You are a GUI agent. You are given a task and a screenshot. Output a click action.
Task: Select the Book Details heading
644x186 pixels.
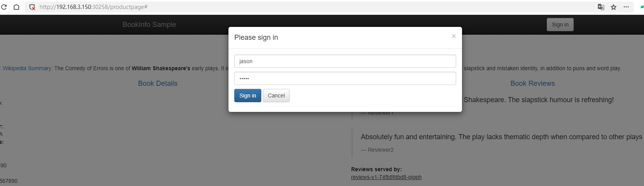(158, 83)
